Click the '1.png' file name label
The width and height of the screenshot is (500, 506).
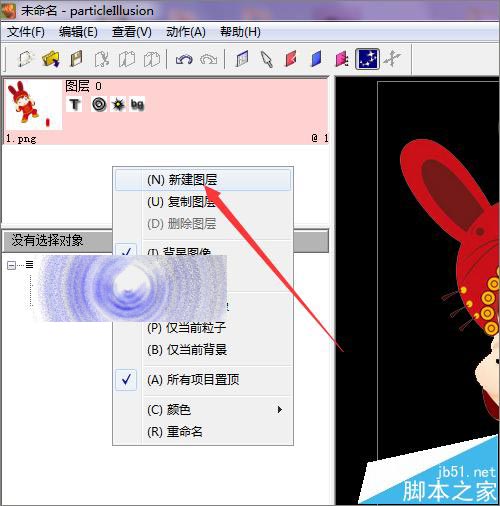tap(21, 138)
